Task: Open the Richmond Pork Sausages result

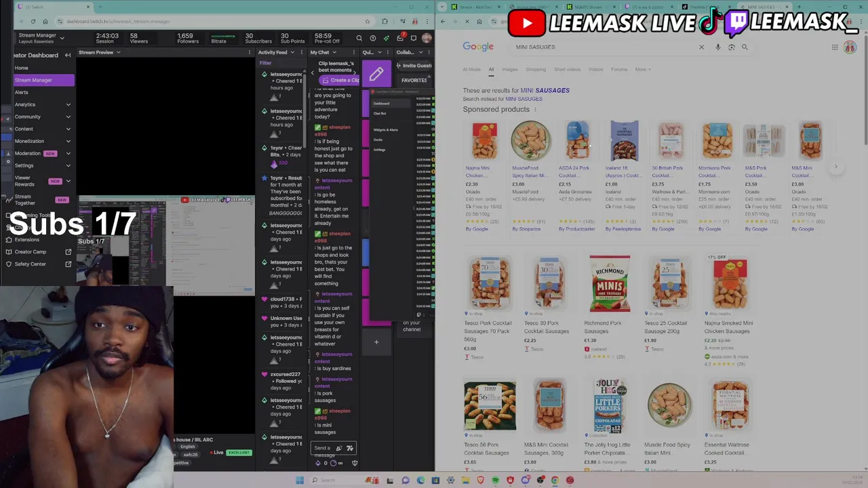Action: [x=603, y=327]
